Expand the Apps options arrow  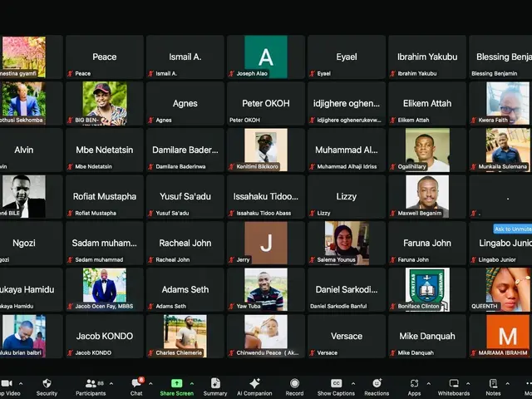(x=429, y=384)
